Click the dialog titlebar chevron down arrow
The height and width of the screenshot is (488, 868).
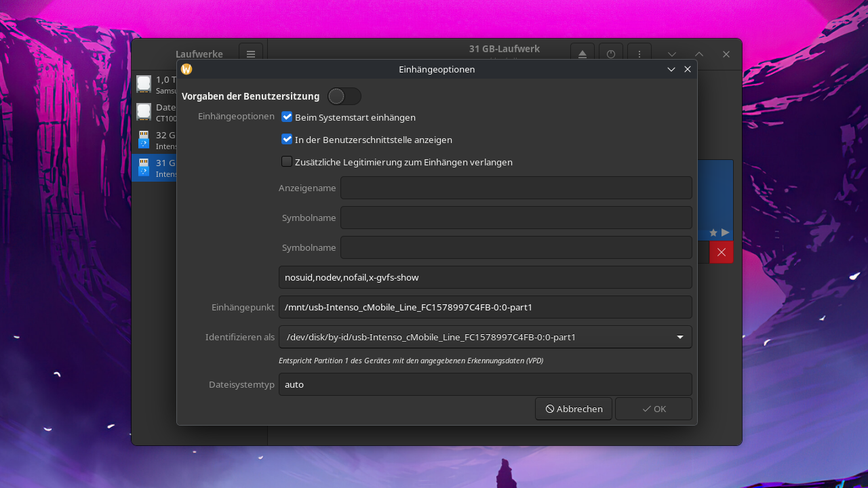tap(671, 69)
